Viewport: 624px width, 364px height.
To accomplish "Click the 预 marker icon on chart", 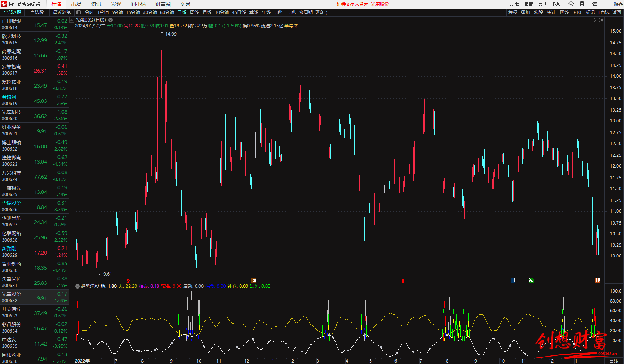I will 597,280.
